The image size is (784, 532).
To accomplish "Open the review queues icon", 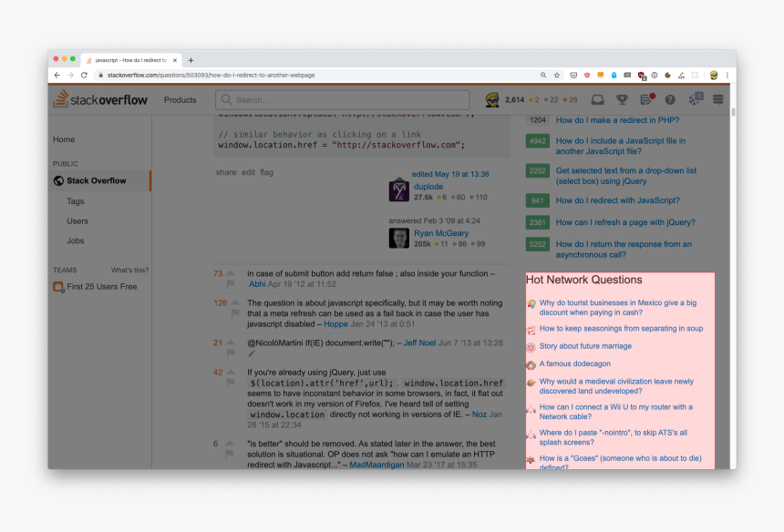I will (646, 99).
